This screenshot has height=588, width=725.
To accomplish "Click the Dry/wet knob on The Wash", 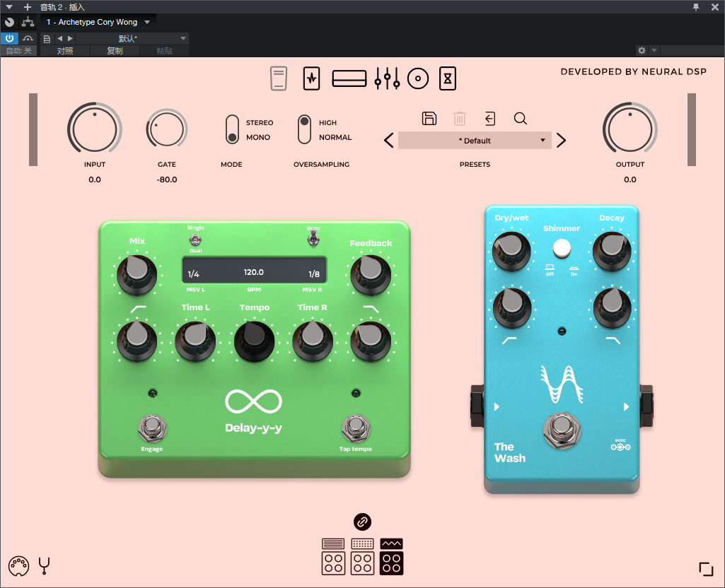I will point(511,252).
